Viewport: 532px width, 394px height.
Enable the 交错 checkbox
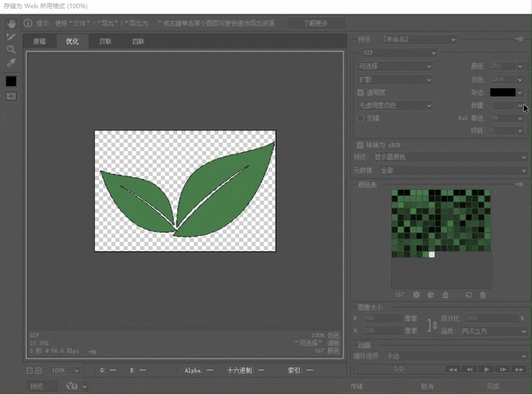pos(361,118)
